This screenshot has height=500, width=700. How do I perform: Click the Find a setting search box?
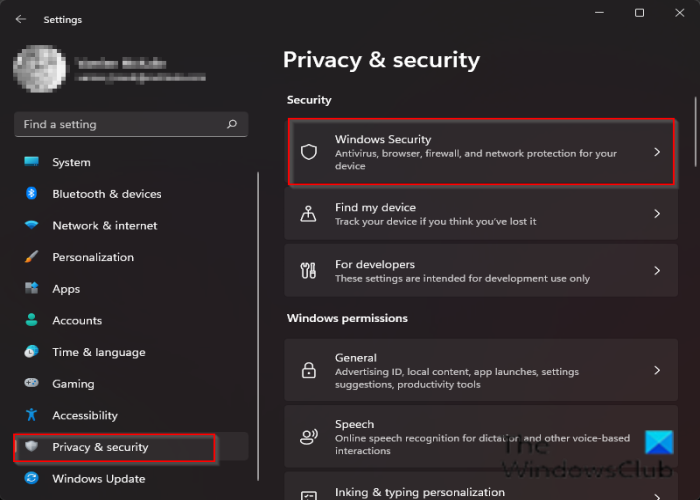(x=120, y=125)
